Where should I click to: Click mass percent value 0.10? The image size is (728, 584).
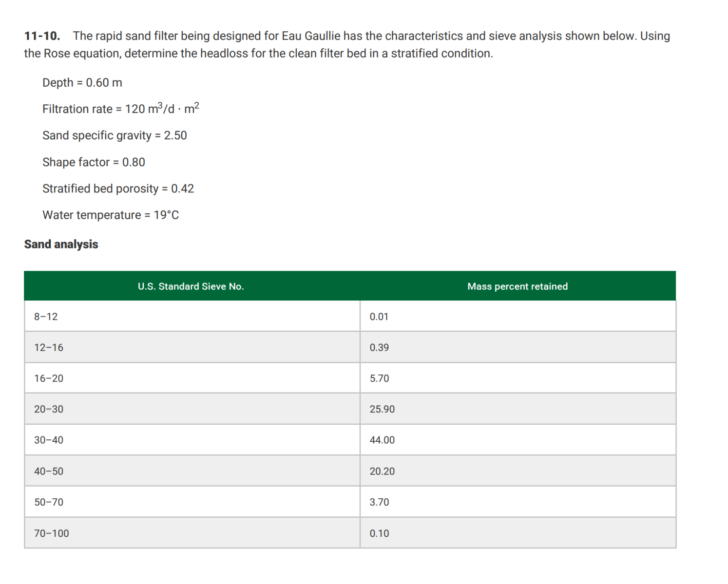coord(379,533)
